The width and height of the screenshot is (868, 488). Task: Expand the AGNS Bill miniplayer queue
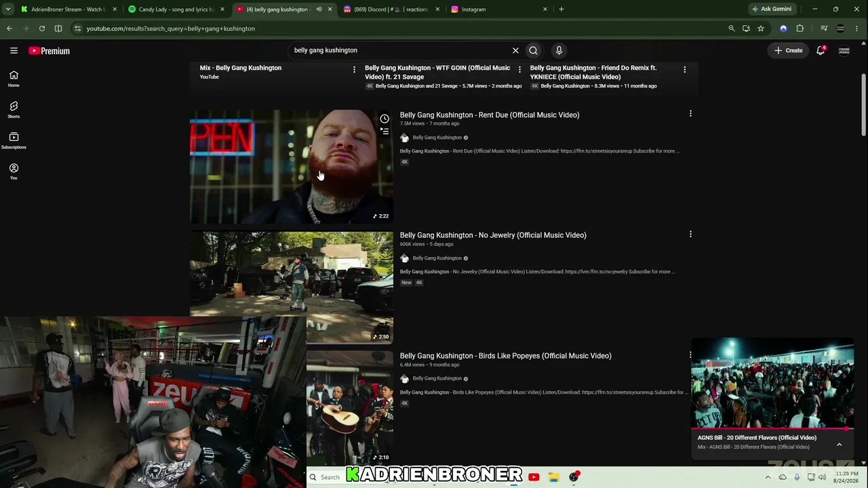pyautogui.click(x=839, y=445)
